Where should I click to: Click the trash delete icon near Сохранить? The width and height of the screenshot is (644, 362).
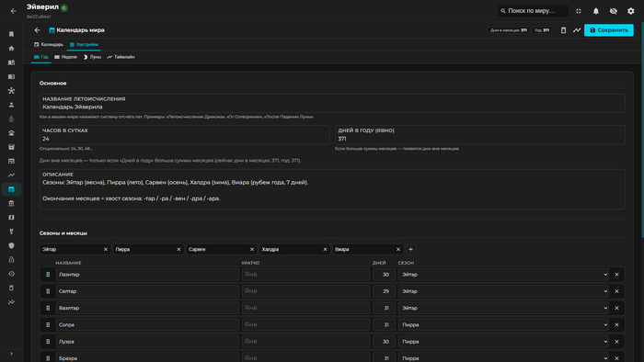tap(563, 30)
